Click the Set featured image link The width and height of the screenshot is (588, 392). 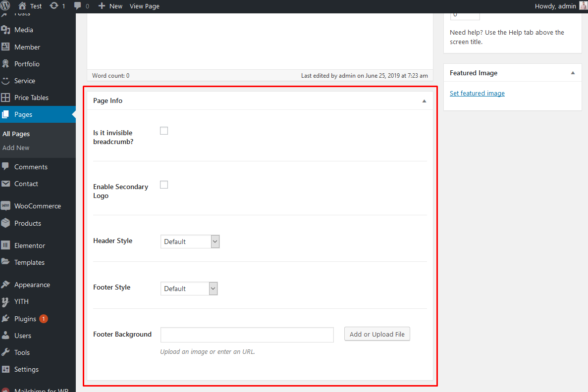click(x=477, y=93)
